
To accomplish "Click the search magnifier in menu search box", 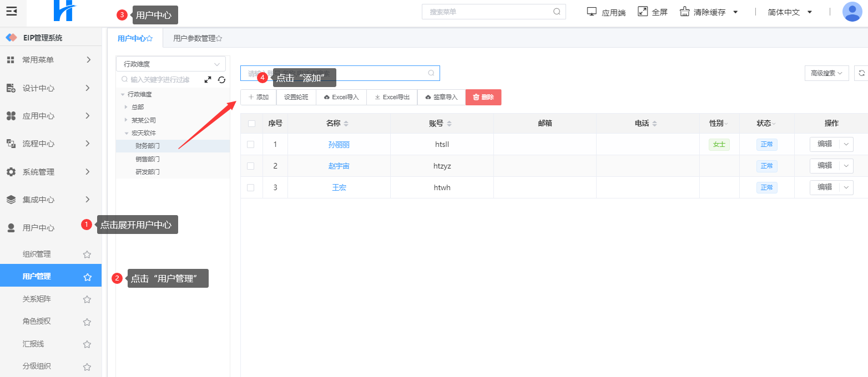I will pyautogui.click(x=557, y=12).
